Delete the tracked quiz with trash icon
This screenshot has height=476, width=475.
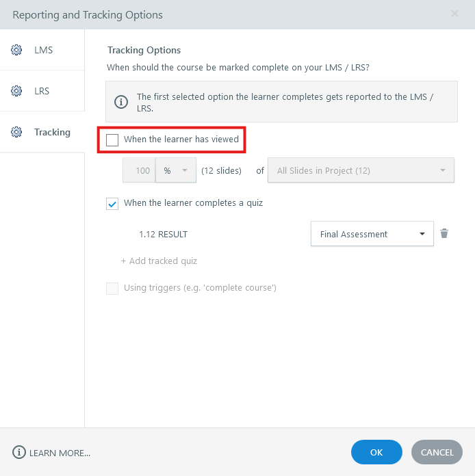(x=444, y=234)
